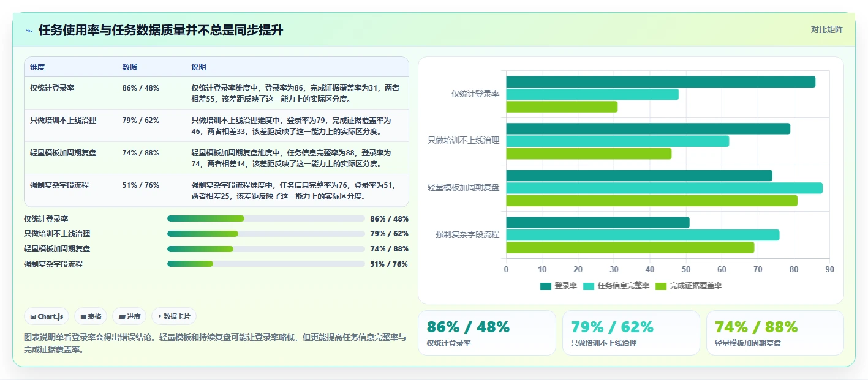This screenshot has height=380, width=868.
Task: Toggle the 完成证据覆盖率 legend swatch
Action: coord(662,286)
